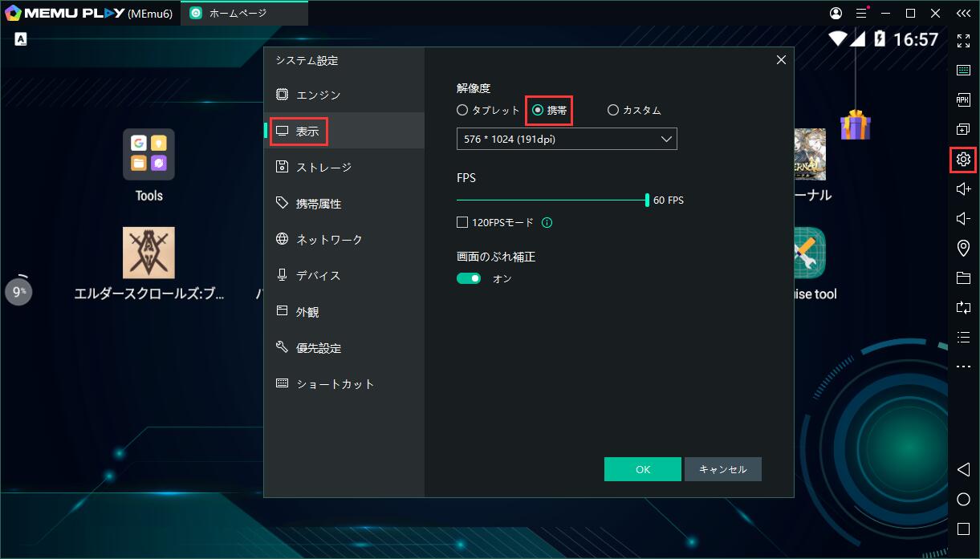Switch to the ストレージ settings section
This screenshot has width=980, height=559.
pyautogui.click(x=319, y=167)
